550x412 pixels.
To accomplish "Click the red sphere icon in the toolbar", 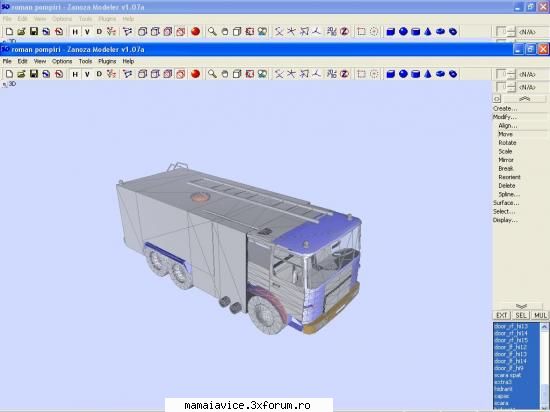I will 196,74.
